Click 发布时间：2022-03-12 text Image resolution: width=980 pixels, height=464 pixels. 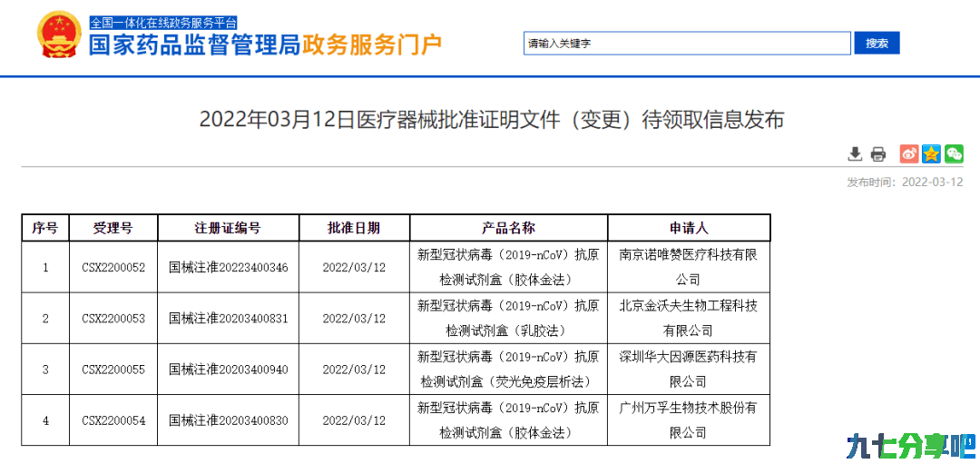tap(905, 182)
